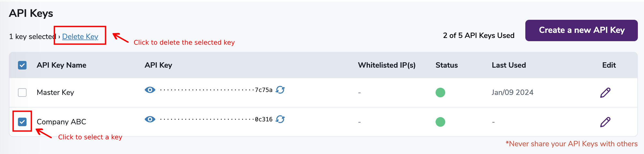Regenerate the Master Key ending in 7c75a
This screenshot has width=644, height=154.
point(280,90)
